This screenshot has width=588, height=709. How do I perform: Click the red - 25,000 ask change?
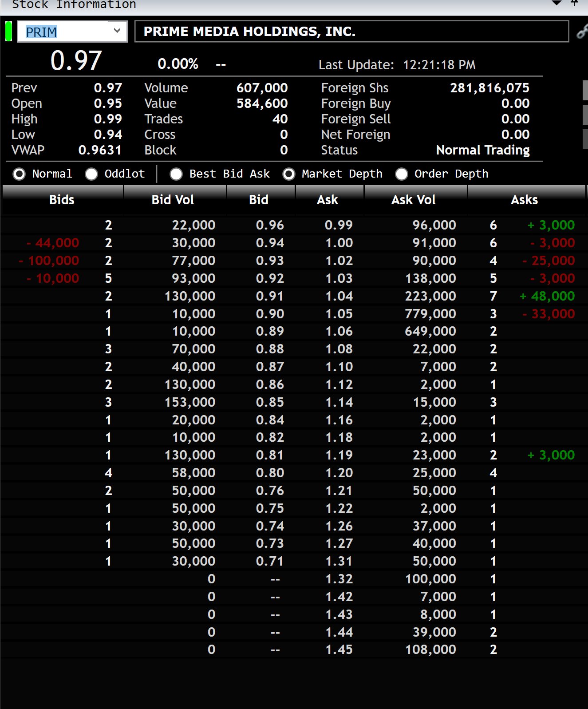click(x=549, y=261)
